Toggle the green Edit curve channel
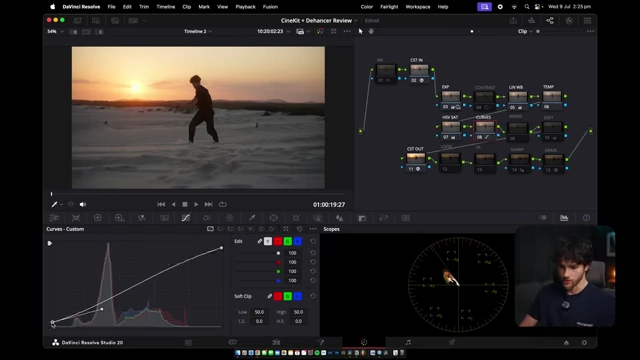Viewport: 640px width, 360px height. point(288,241)
